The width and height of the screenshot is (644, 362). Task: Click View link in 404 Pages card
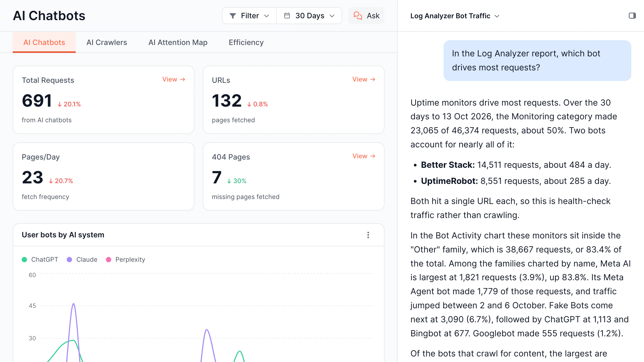point(364,156)
